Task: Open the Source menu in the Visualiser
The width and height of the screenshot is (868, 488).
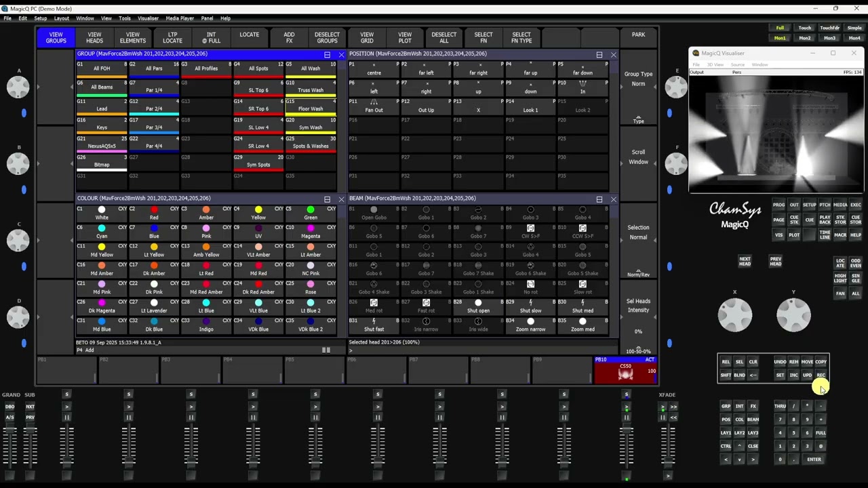Action: (737, 64)
